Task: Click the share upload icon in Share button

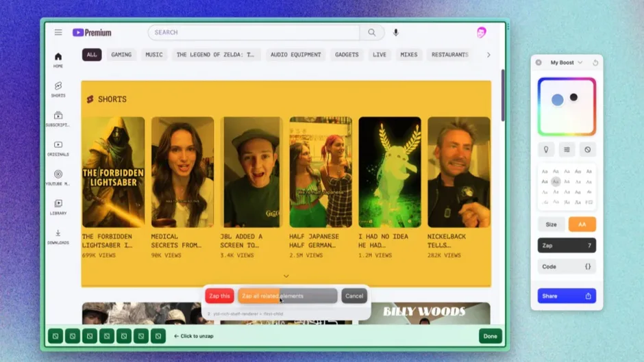Action: (x=588, y=296)
